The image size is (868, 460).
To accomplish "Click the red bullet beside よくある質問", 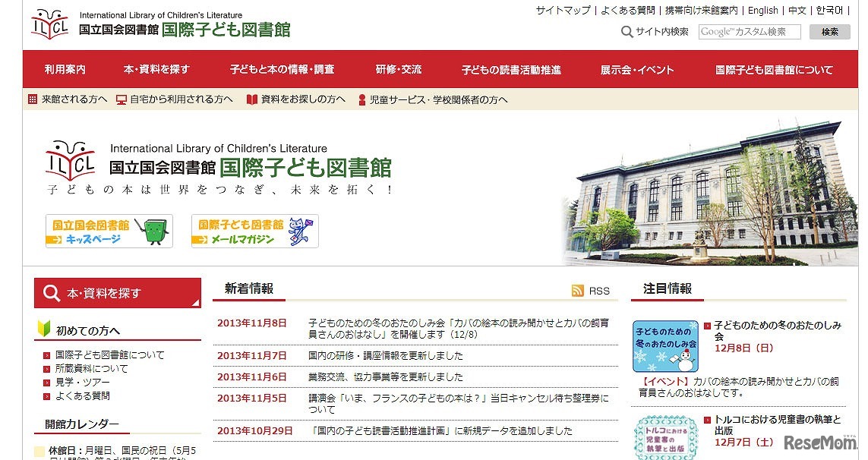I will point(47,397).
